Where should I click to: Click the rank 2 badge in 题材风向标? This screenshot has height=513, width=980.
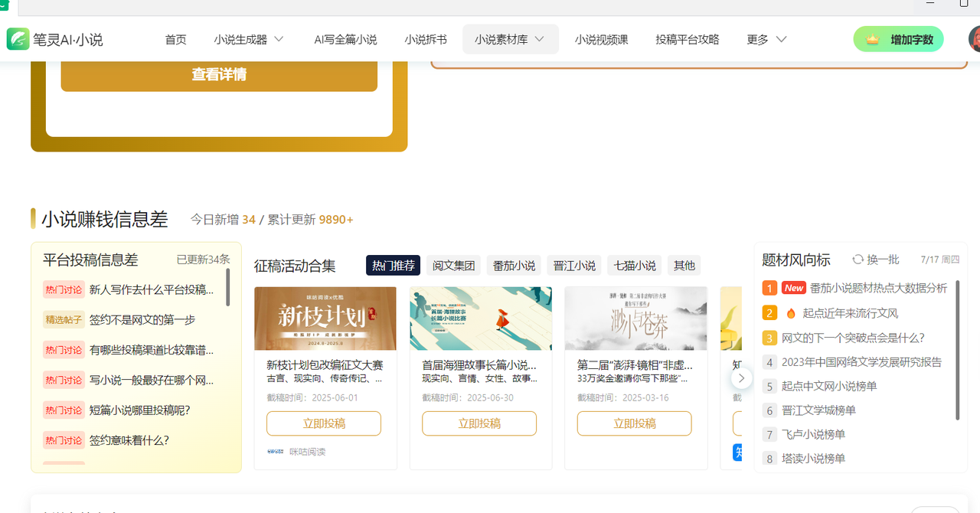coord(769,312)
